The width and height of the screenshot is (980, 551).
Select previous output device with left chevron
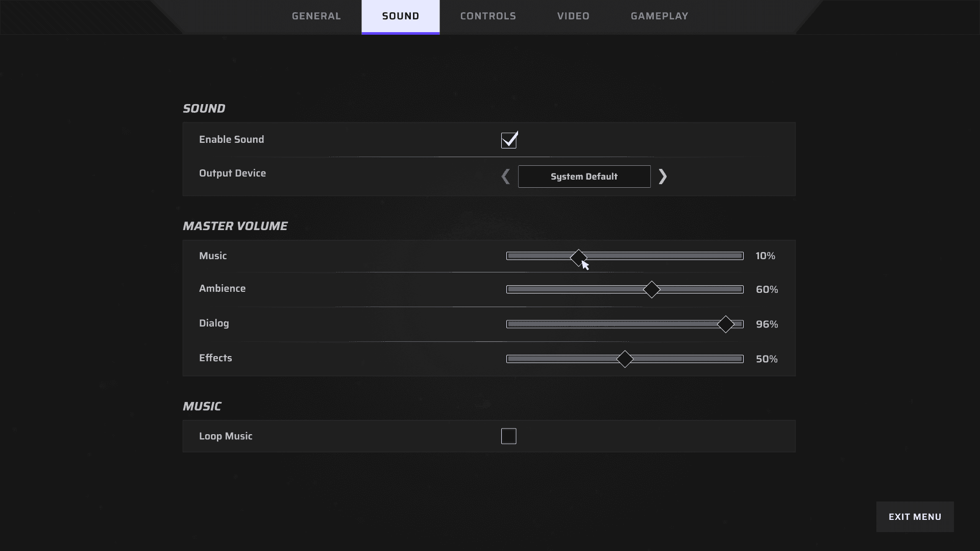[505, 177]
